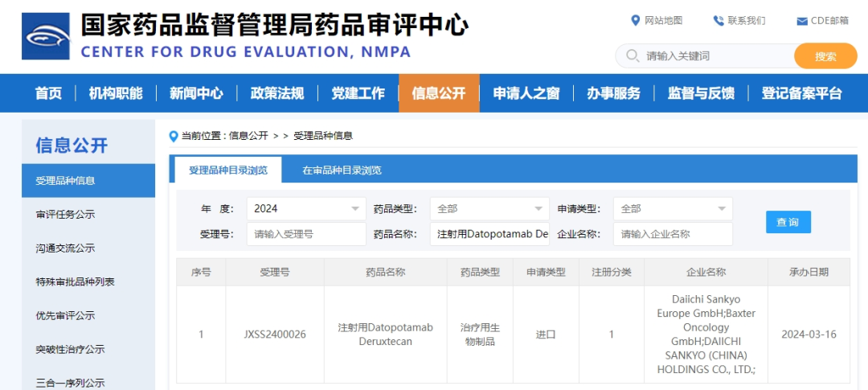
Task: Open the CDE邮箱 link
Action: point(829,21)
